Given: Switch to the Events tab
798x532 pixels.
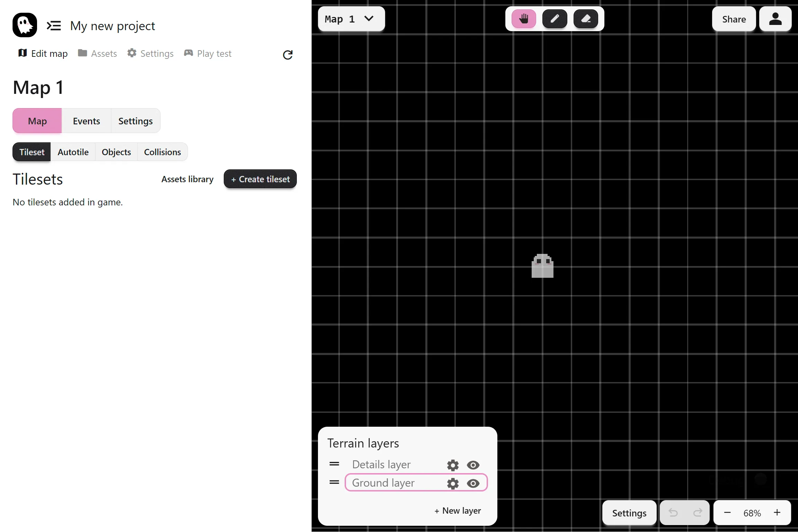Looking at the screenshot, I should point(86,121).
